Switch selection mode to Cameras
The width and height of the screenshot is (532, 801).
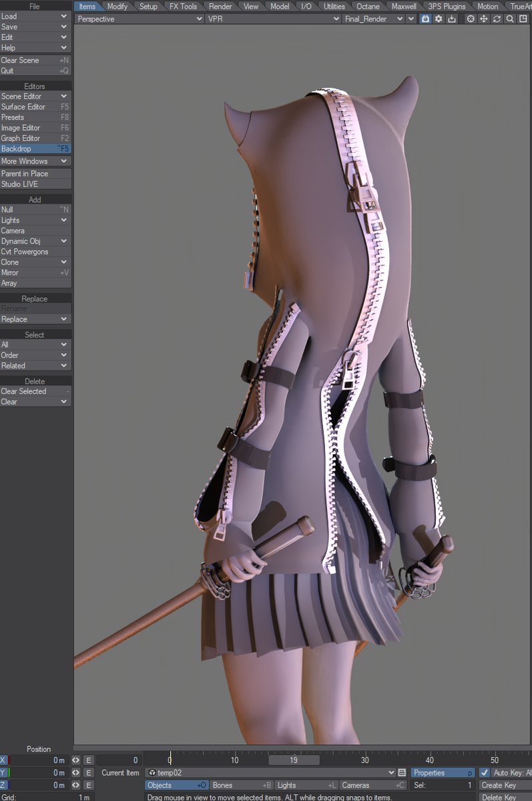(373, 785)
